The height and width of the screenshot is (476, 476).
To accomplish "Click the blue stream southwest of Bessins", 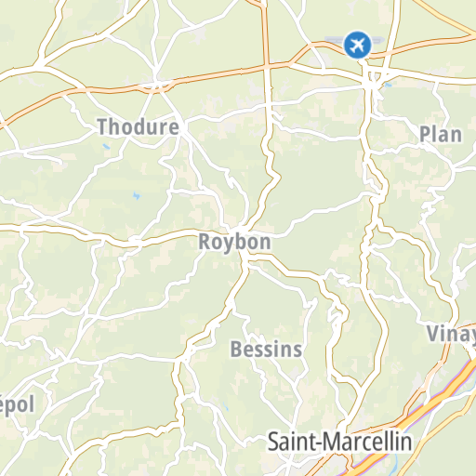I will click(225, 406).
